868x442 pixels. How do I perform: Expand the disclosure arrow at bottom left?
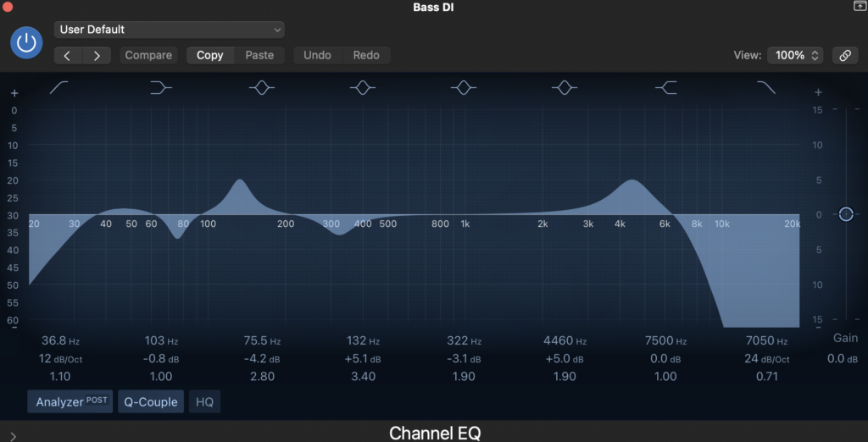click(x=13, y=435)
